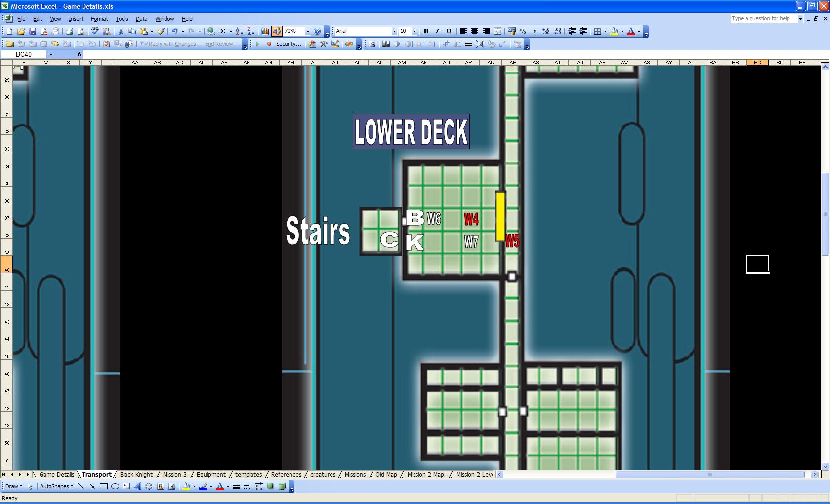830x504 pixels.
Task: Open the AutoShapes dropdown
Action: click(56, 486)
